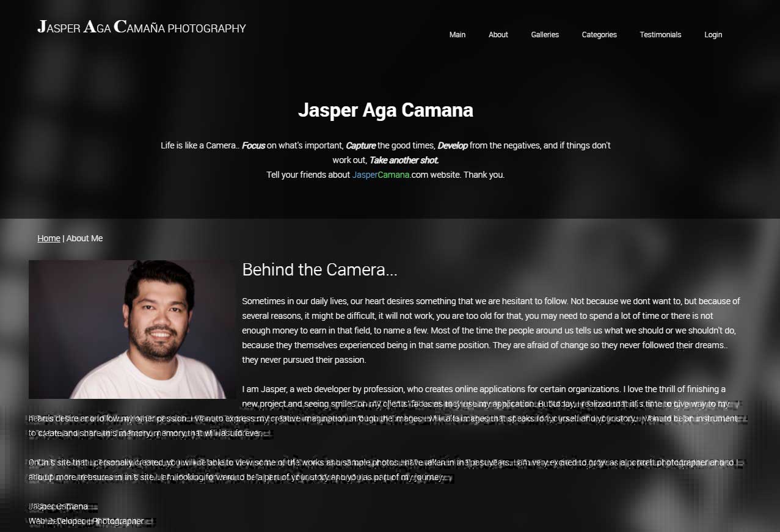Go to the About page in navigation
The image size is (780, 532).
point(498,35)
